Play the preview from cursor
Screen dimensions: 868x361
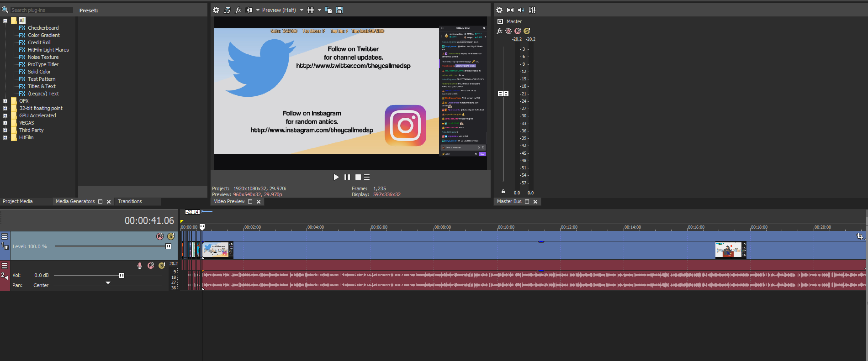[x=336, y=177]
